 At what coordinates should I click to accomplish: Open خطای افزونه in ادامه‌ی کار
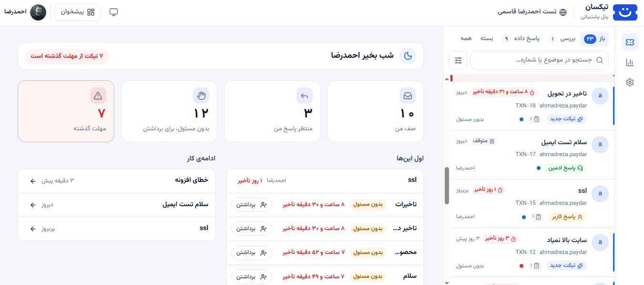116,180
